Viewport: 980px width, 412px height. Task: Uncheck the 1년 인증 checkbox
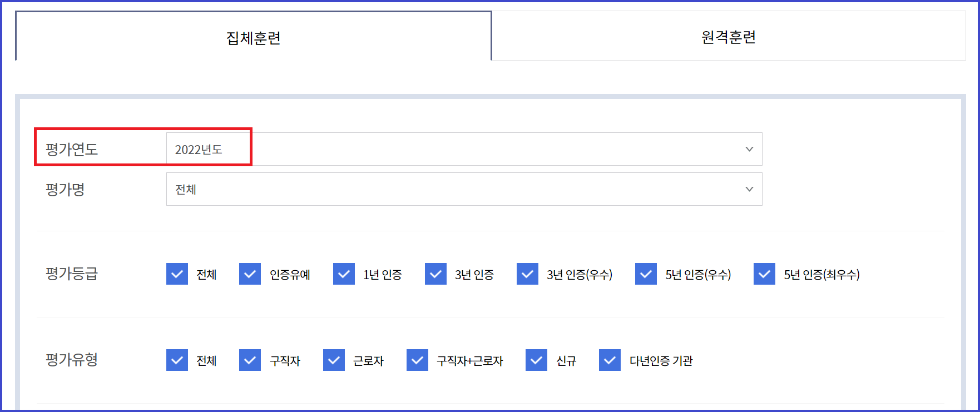[344, 274]
